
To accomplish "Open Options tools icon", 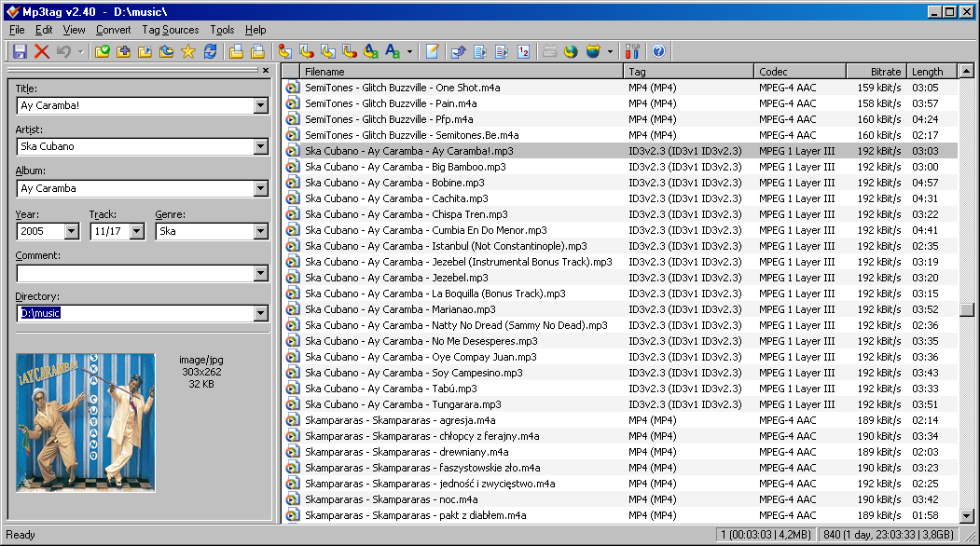I will coord(632,51).
